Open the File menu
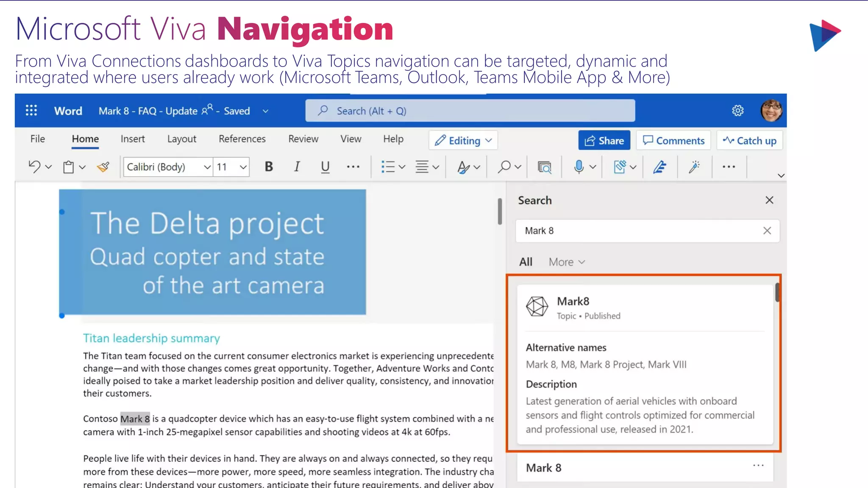 tap(38, 139)
